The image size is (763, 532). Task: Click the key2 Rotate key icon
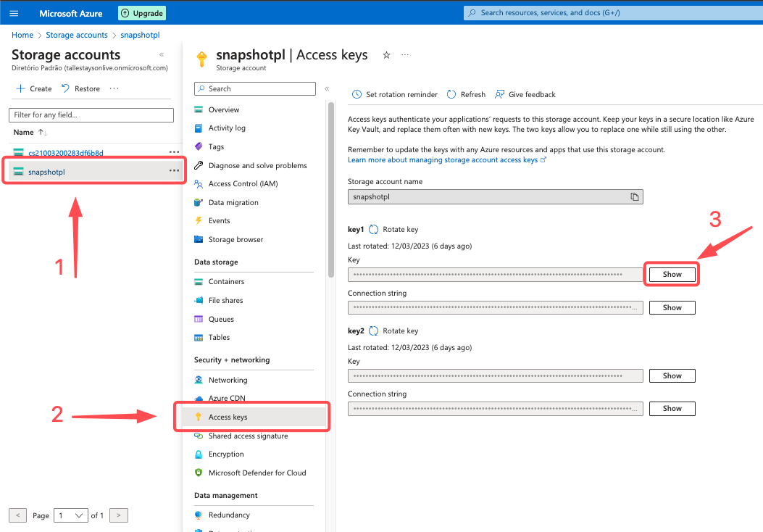click(x=374, y=331)
